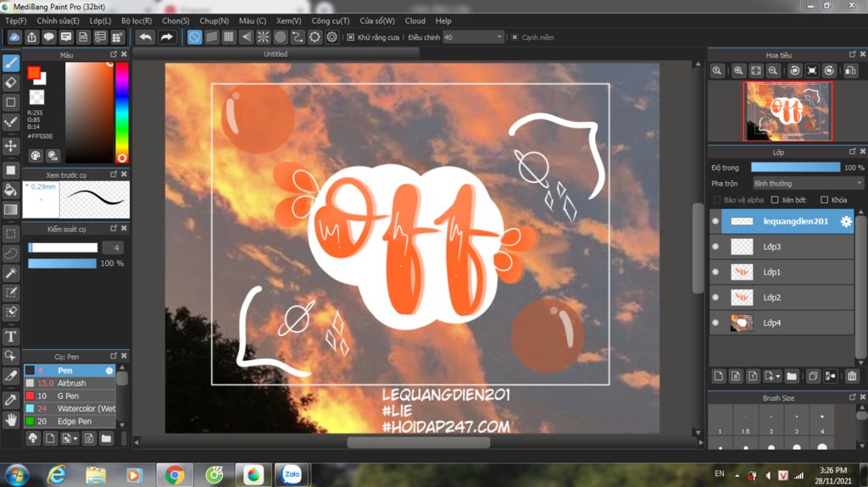Screen dimensions: 868x487
Task: Turn off snap with the circle-slash icon
Action: click(194, 37)
